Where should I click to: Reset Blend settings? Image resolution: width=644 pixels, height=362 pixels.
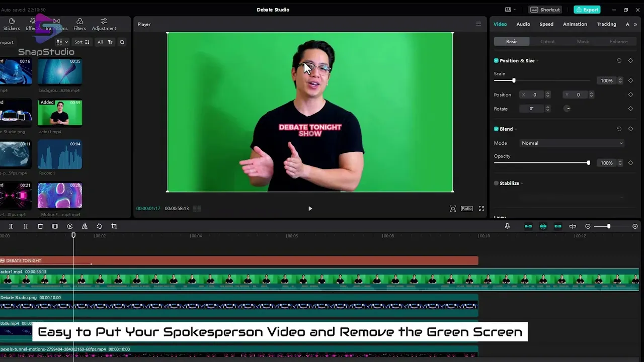coord(619,129)
